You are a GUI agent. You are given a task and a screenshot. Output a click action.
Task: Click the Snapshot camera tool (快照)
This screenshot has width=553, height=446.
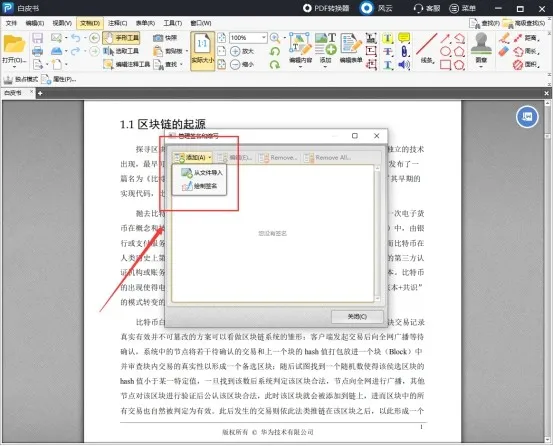(165, 38)
